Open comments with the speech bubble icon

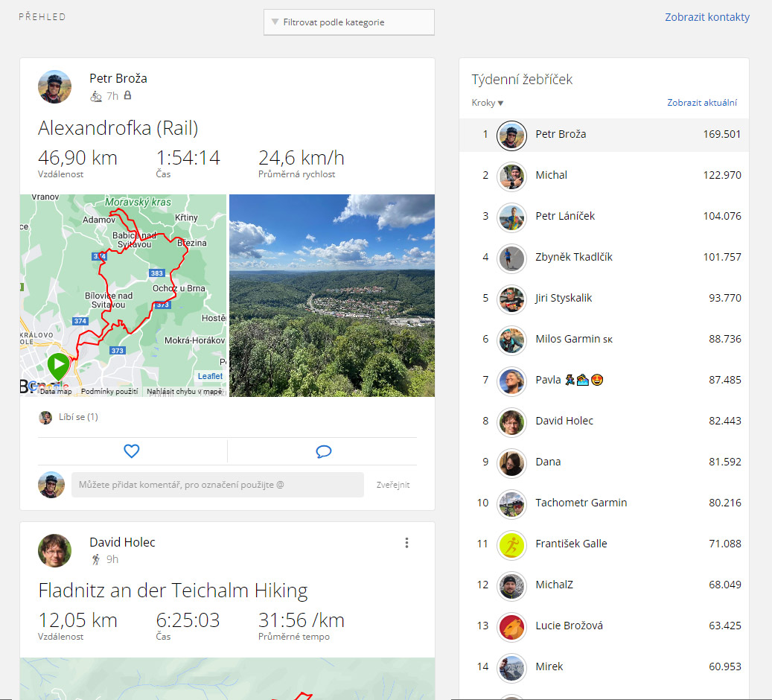point(324,451)
